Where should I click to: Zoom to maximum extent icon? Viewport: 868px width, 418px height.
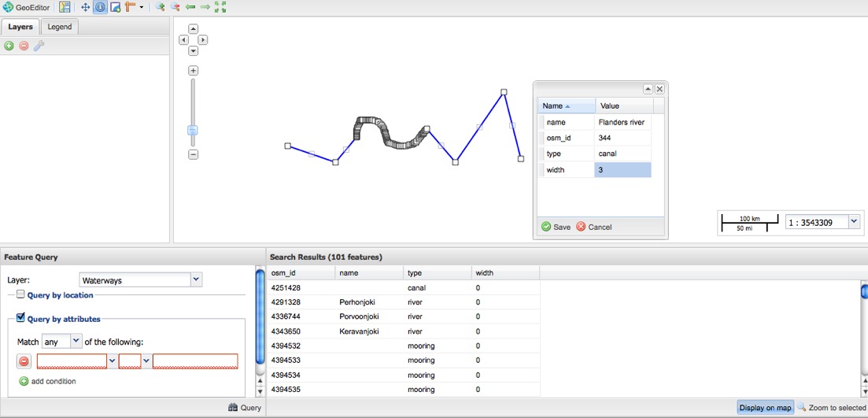click(220, 7)
